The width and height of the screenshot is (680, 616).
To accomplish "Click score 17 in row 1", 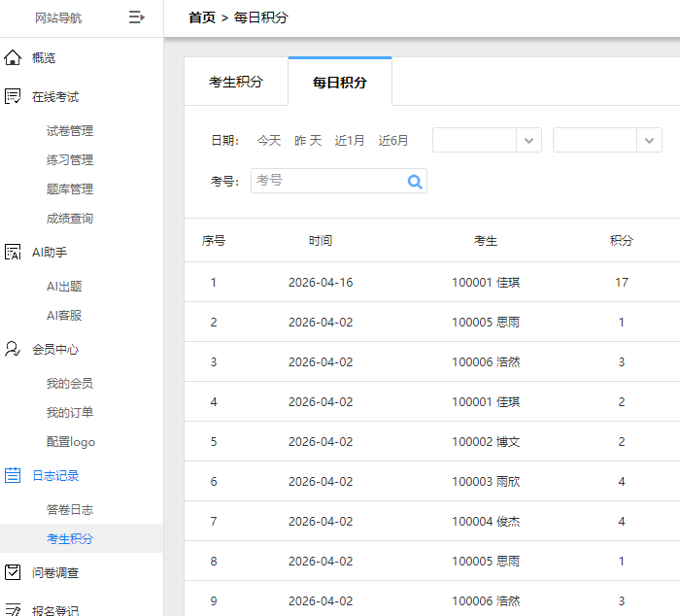I will pos(622,283).
